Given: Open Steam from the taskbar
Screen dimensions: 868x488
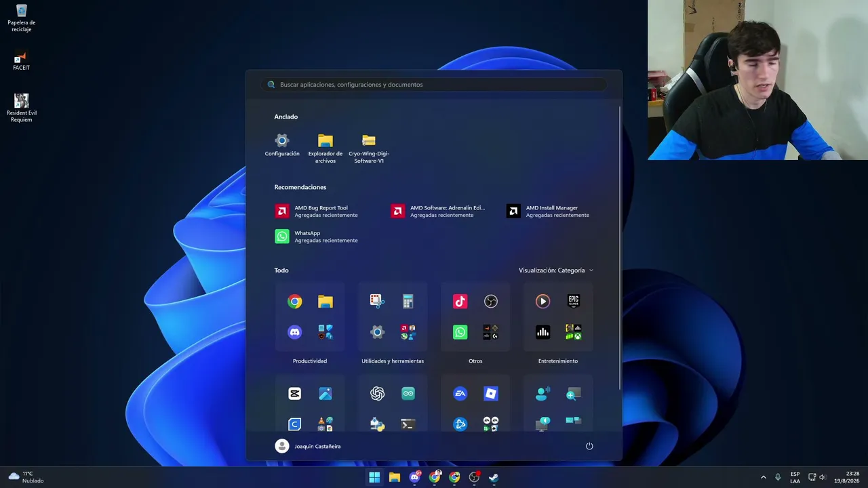Looking at the screenshot, I should tap(494, 477).
